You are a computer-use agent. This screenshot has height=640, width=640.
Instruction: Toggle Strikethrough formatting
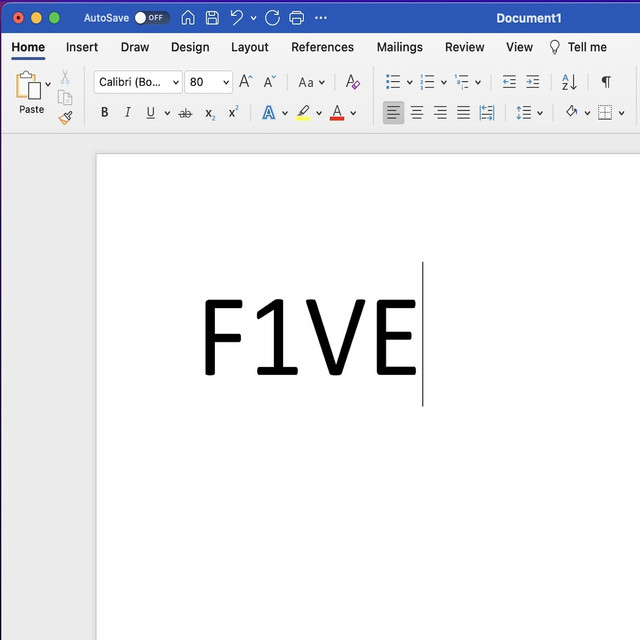tap(185, 113)
